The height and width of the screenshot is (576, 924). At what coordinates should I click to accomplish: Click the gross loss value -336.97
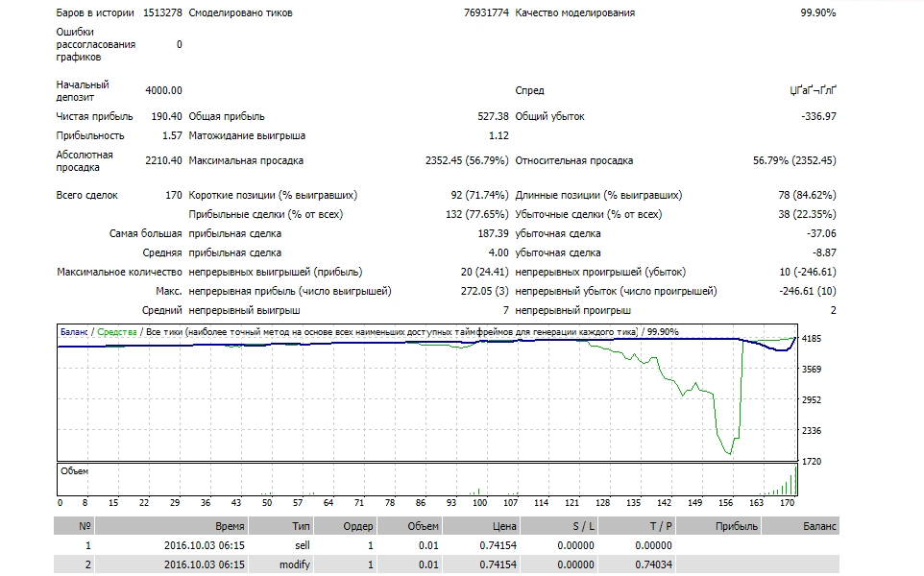(x=819, y=116)
